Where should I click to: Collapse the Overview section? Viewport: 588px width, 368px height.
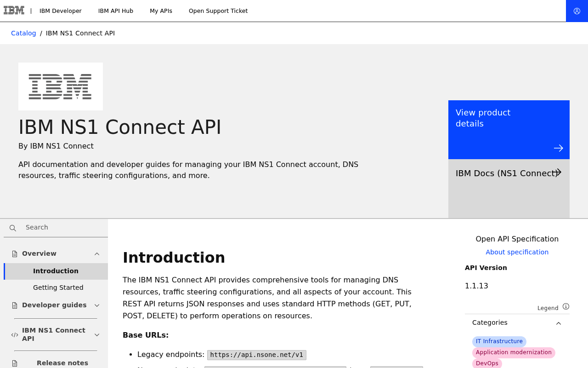[97, 254]
